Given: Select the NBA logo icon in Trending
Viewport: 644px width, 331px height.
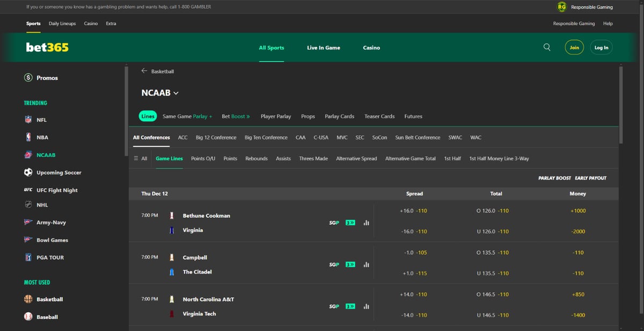Looking at the screenshot, I should 28,137.
